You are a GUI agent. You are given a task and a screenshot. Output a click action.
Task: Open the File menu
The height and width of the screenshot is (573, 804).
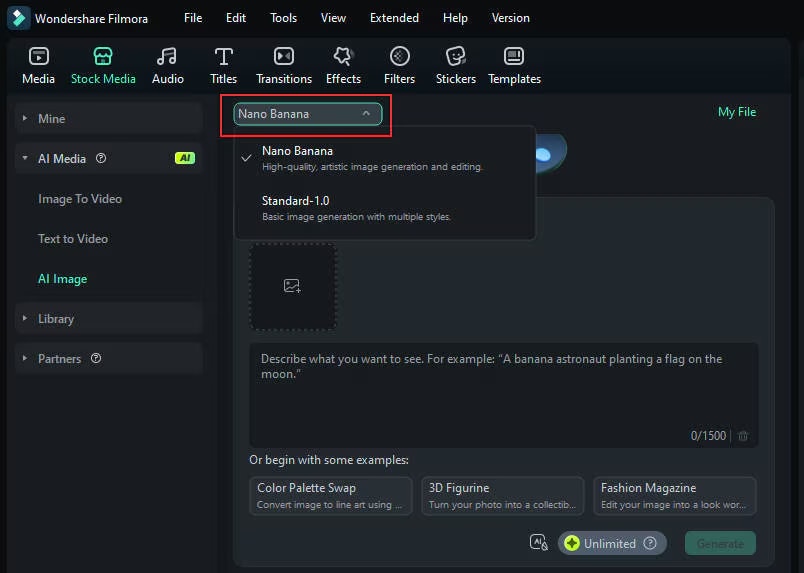coord(193,18)
